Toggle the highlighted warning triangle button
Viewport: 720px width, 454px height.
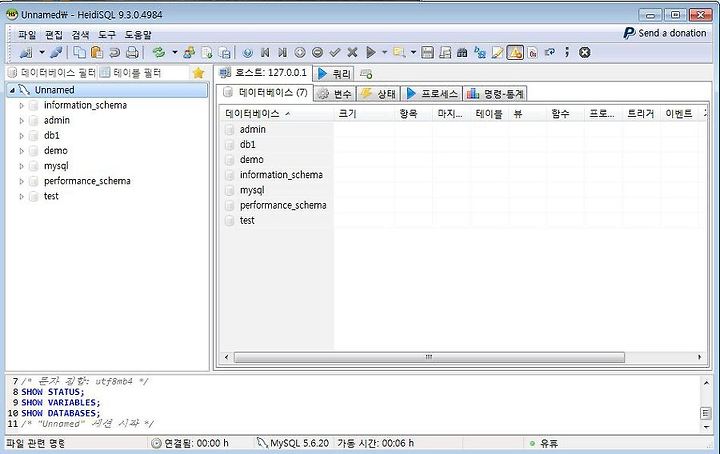coord(515,52)
